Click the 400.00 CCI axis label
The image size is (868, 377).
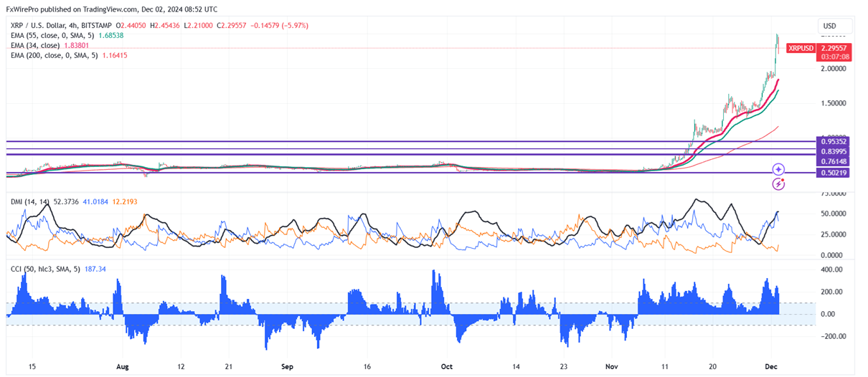click(833, 269)
